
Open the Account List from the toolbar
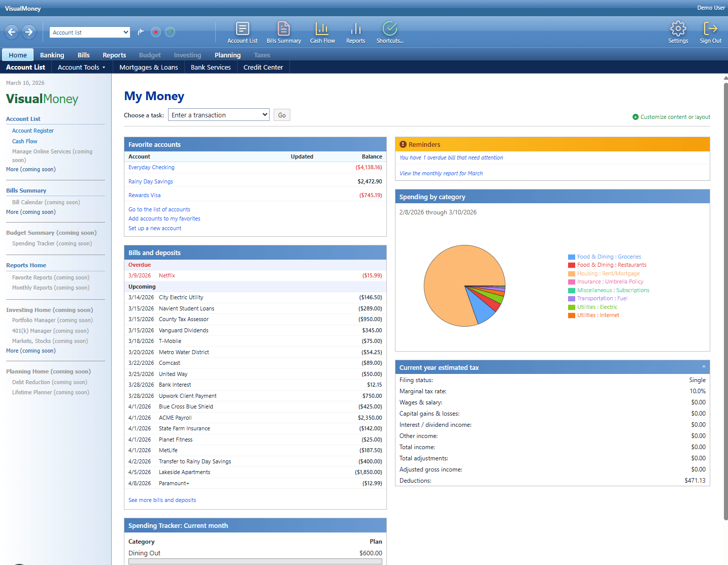point(242,32)
